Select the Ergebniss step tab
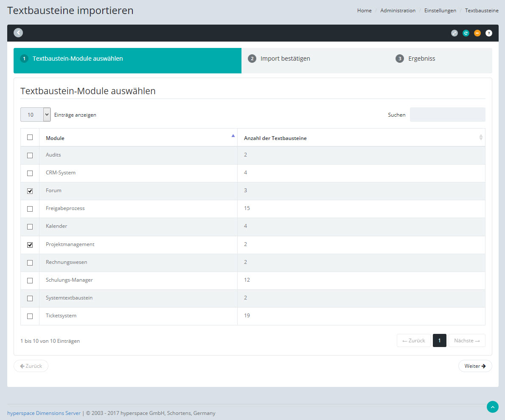The image size is (505, 420). click(x=421, y=59)
